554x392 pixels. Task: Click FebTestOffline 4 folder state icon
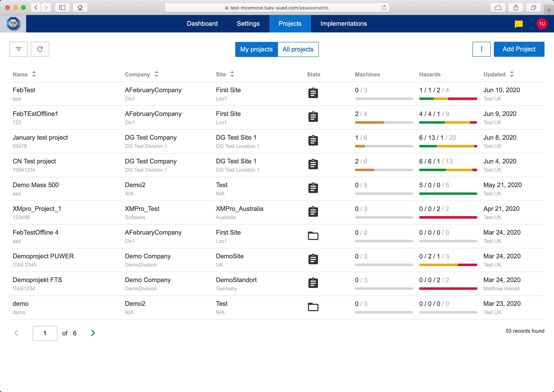(313, 236)
